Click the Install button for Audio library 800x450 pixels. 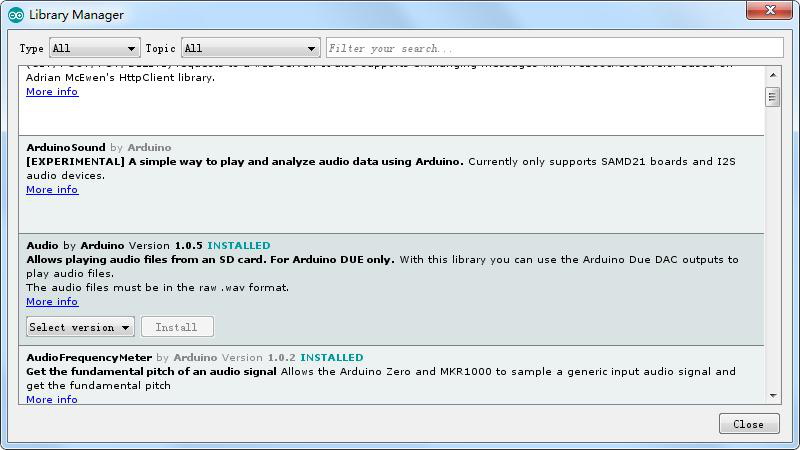click(x=177, y=327)
